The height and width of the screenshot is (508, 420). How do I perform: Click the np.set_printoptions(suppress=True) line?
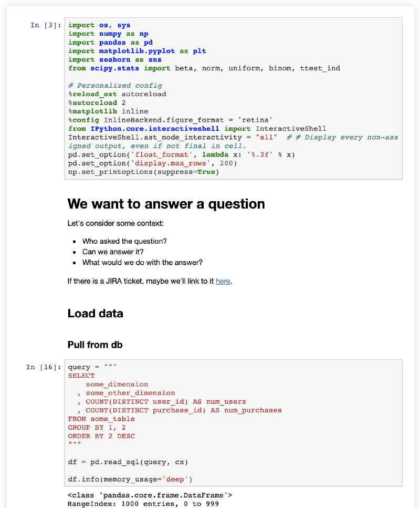(143, 172)
